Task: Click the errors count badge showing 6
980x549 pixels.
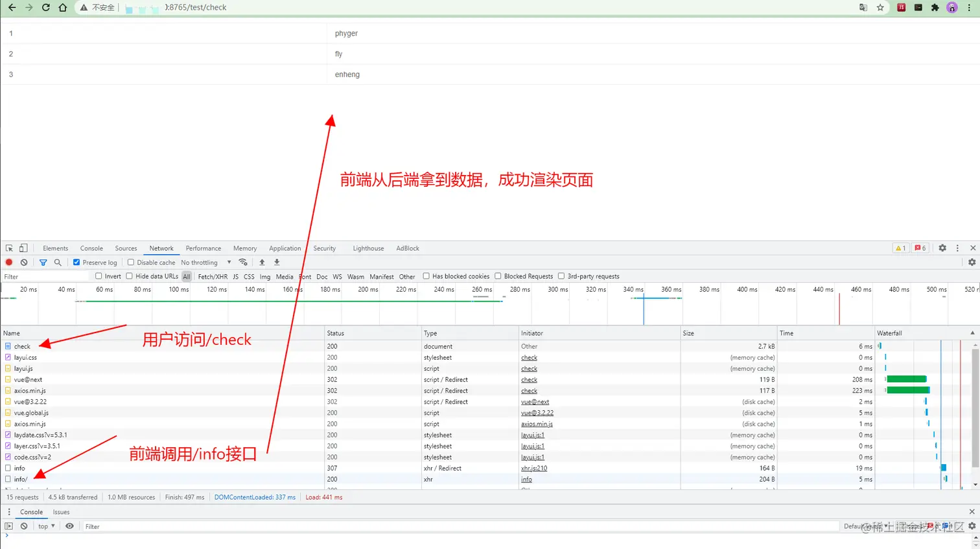Action: click(x=920, y=248)
